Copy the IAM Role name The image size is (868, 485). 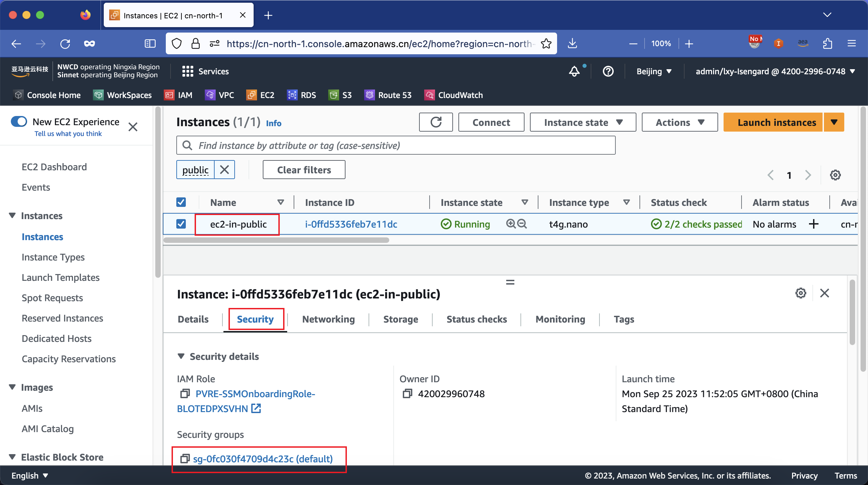[x=185, y=394]
